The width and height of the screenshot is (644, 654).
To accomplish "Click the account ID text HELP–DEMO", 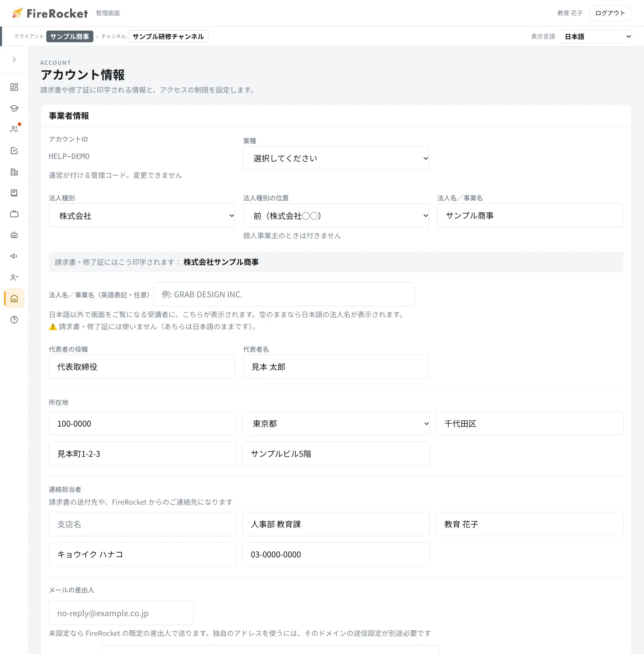I will pos(69,156).
